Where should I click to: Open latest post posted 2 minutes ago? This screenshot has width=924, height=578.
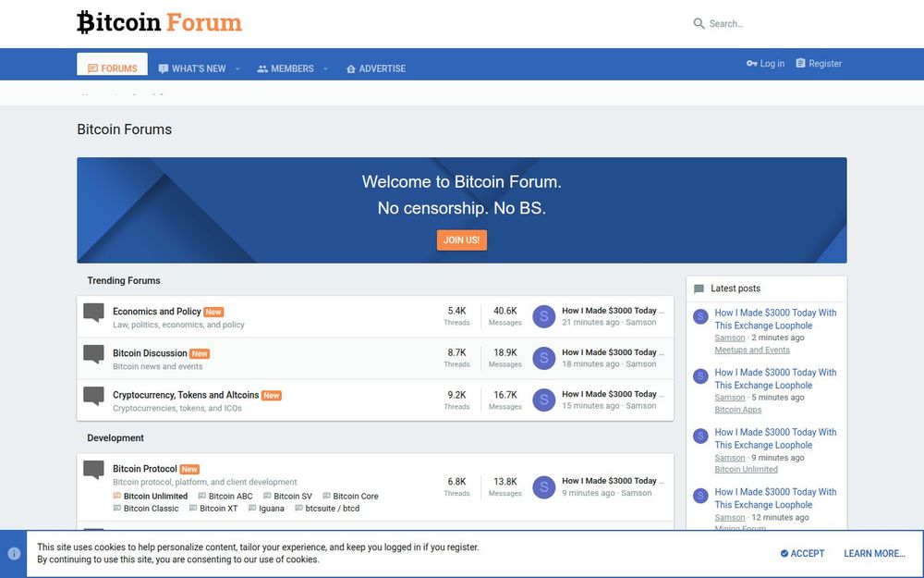775,319
